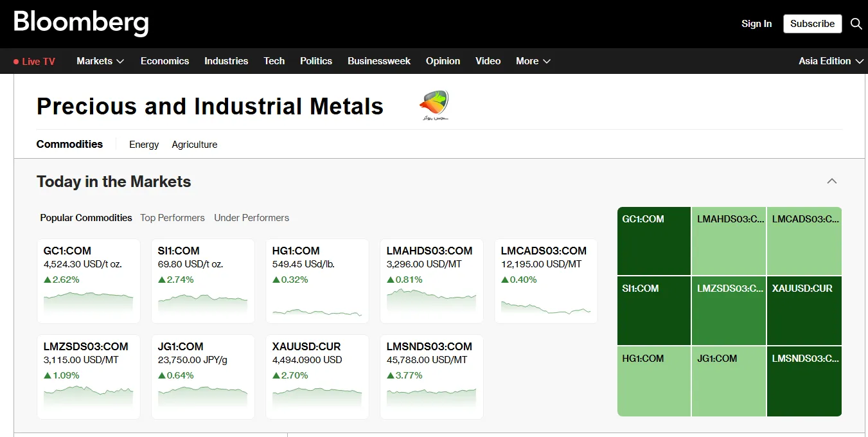Open the GC1:COM ticker name in its card

(67, 251)
